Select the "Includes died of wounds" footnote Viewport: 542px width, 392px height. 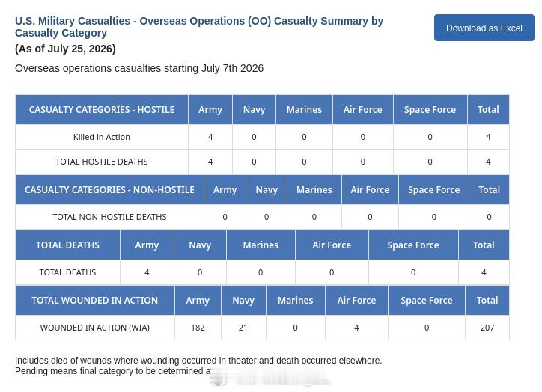(x=198, y=361)
